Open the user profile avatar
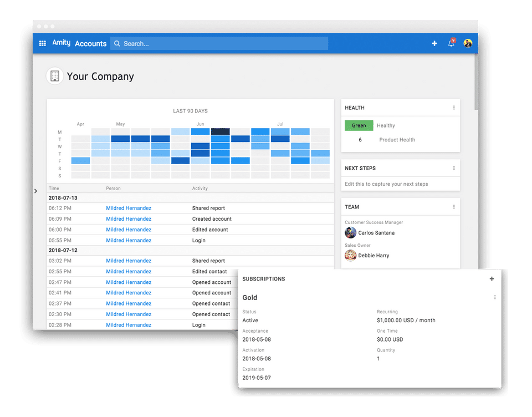This screenshot has height=417, width=532. click(468, 43)
